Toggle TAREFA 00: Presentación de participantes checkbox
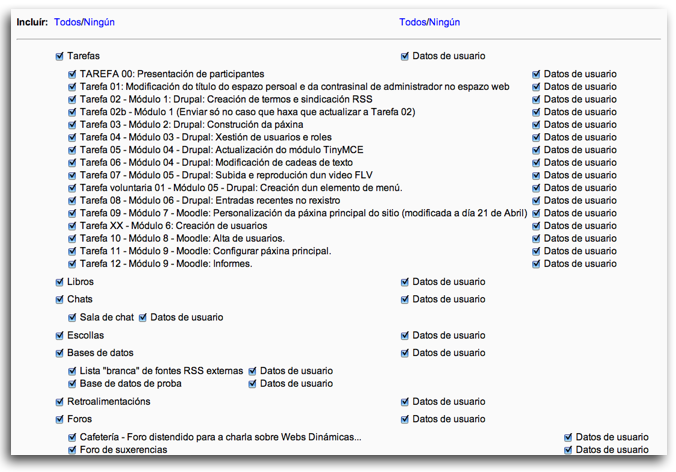The height and width of the screenshot is (472, 676). 72,74
